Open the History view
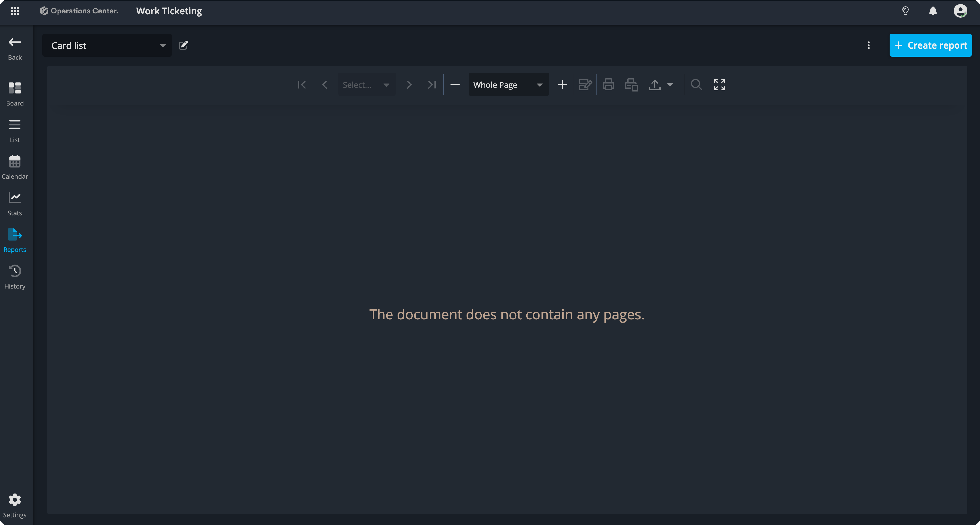Screen dimensions: 980x525 (15, 277)
